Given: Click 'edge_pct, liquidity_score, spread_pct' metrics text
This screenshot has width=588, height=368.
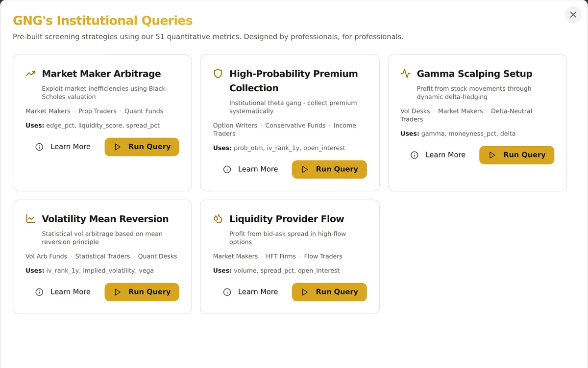Looking at the screenshot, I should click(103, 126).
